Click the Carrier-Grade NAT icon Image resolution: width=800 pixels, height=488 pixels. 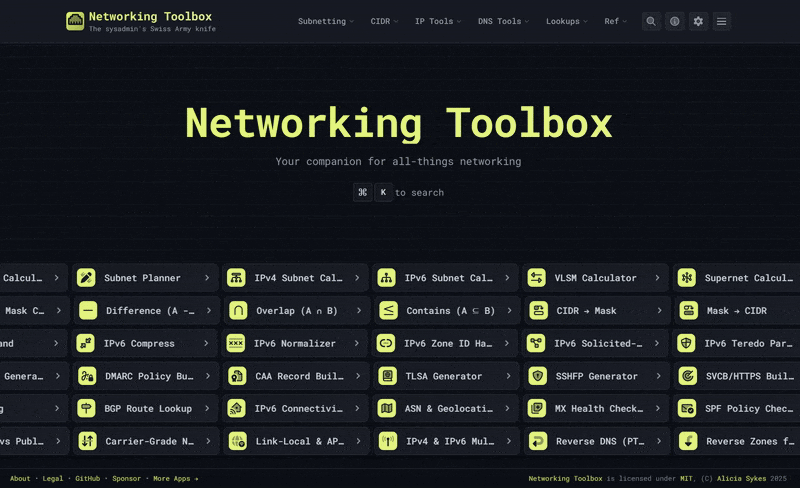tap(87, 441)
